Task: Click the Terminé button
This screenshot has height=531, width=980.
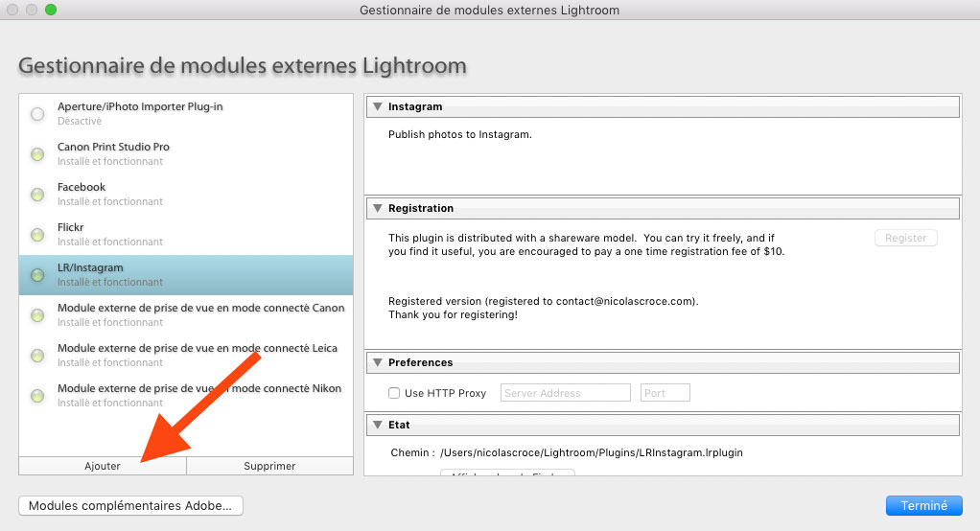Action: (x=923, y=505)
